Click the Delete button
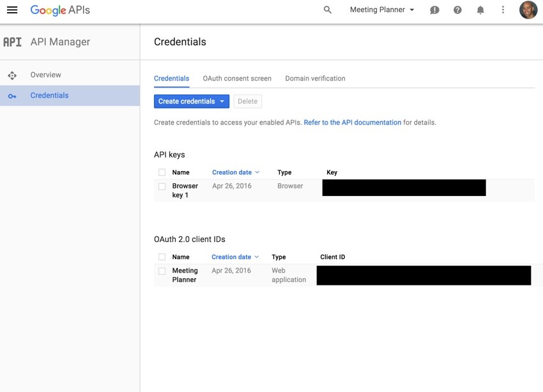This screenshot has width=543, height=392. 248,102
